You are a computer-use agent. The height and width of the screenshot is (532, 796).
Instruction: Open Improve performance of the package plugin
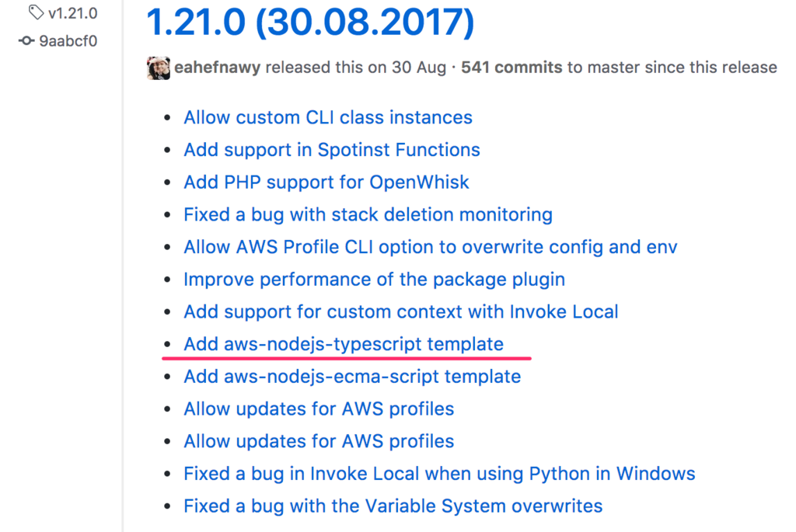coord(374,279)
